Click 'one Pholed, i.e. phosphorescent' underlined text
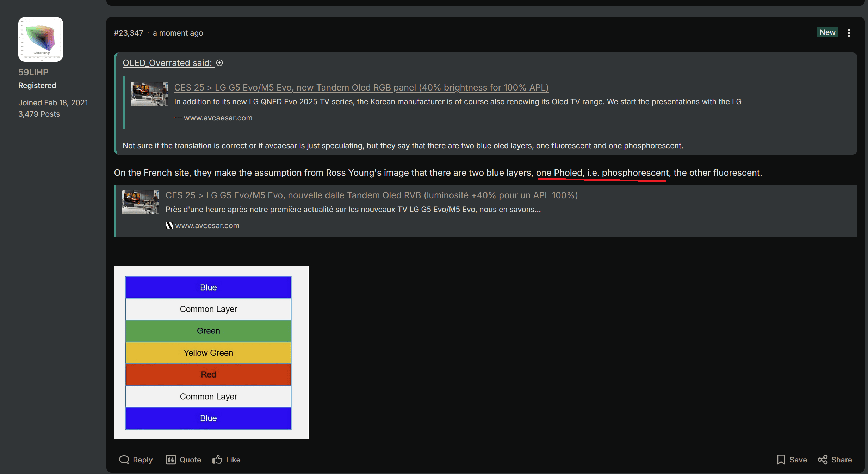The height and width of the screenshot is (474, 868). 602,173
